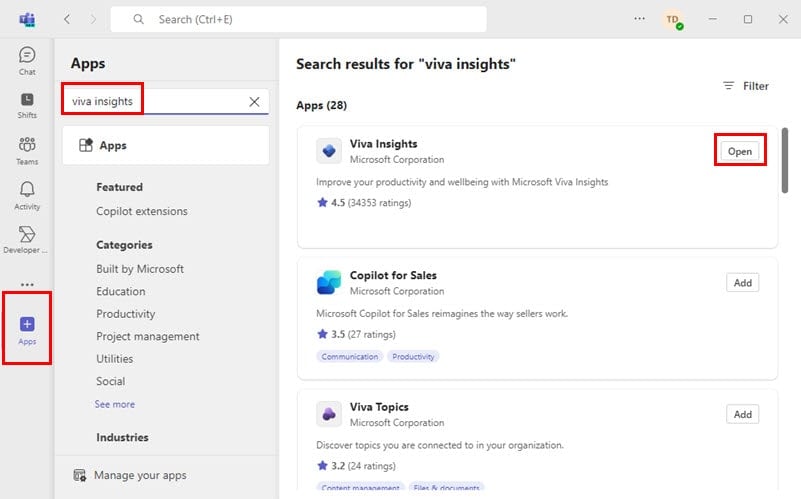Go to Teams in the sidebar

click(27, 151)
